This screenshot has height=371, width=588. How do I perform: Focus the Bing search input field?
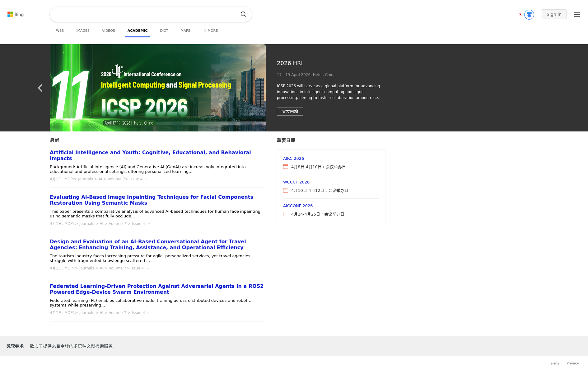145,14
